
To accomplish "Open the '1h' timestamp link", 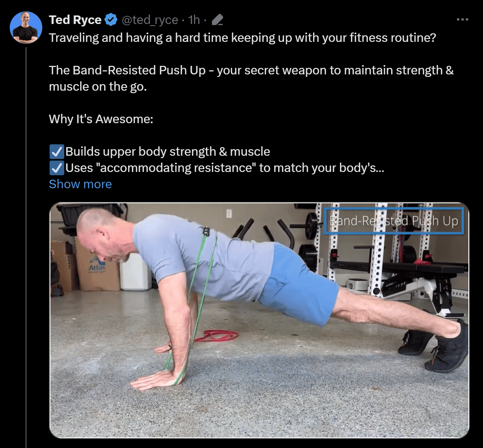I will tap(194, 20).
